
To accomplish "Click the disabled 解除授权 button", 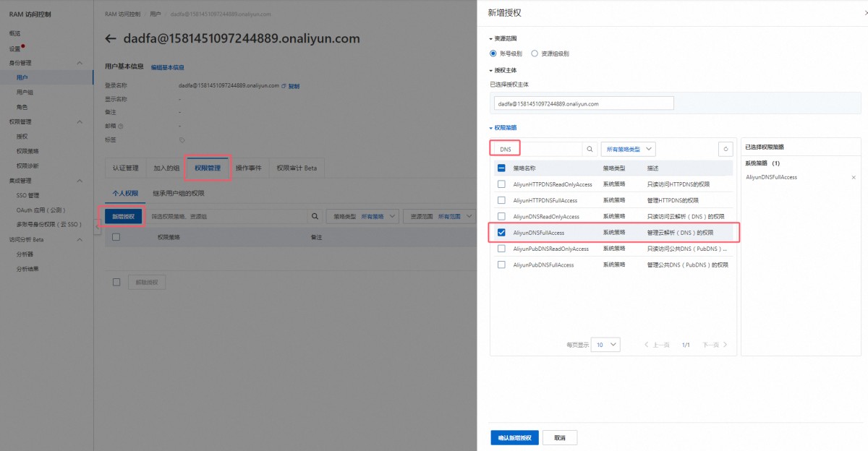I will tap(147, 282).
